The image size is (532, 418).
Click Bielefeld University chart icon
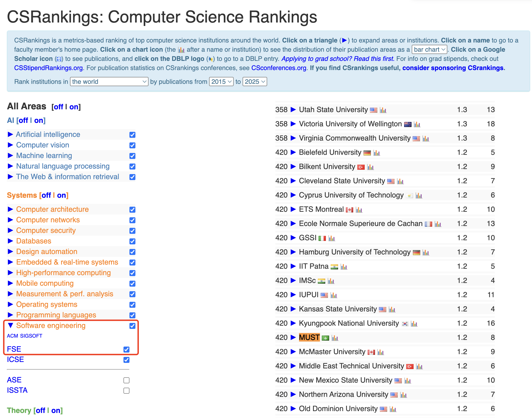[x=377, y=153]
